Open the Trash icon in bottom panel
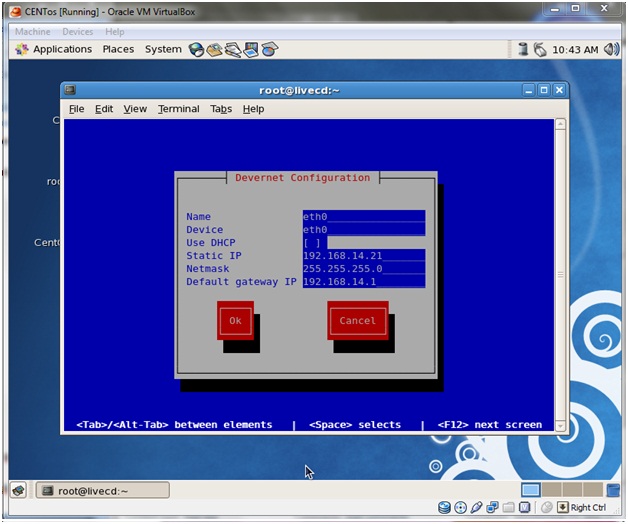 [613, 490]
